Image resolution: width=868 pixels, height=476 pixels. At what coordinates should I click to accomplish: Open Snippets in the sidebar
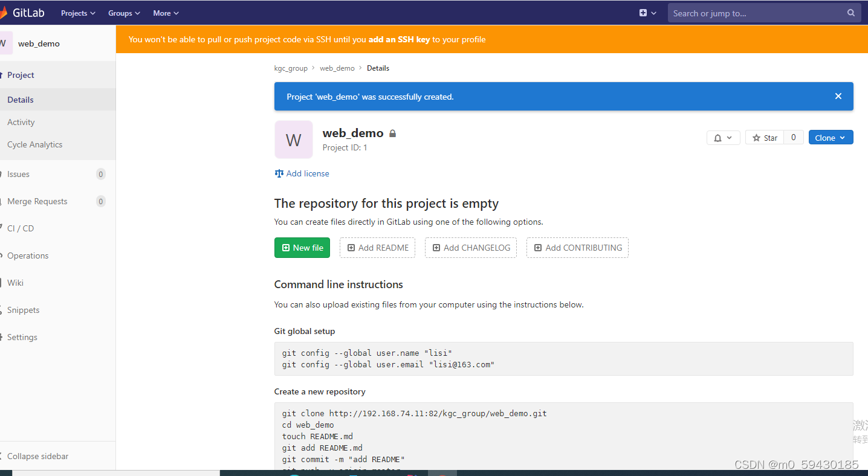pos(57,310)
